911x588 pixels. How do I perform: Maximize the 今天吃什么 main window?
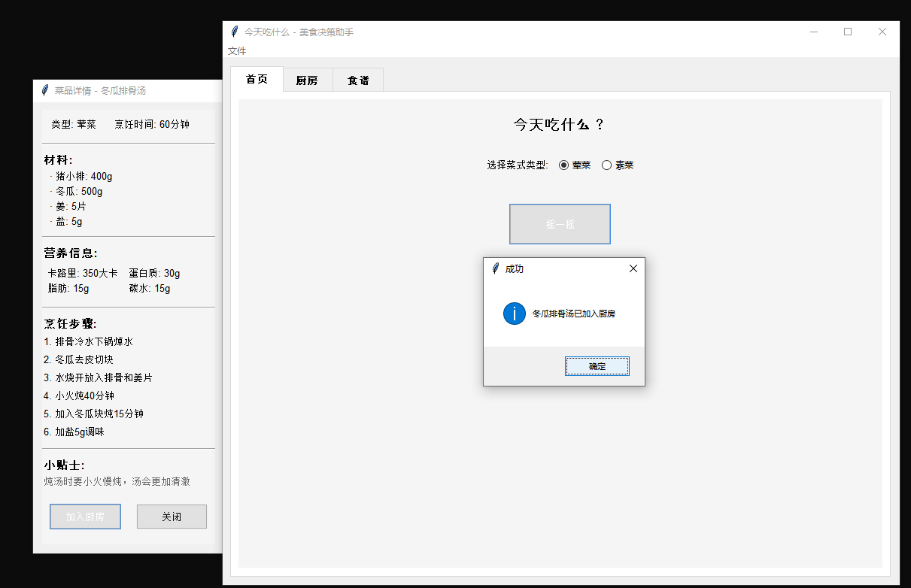[x=848, y=32]
